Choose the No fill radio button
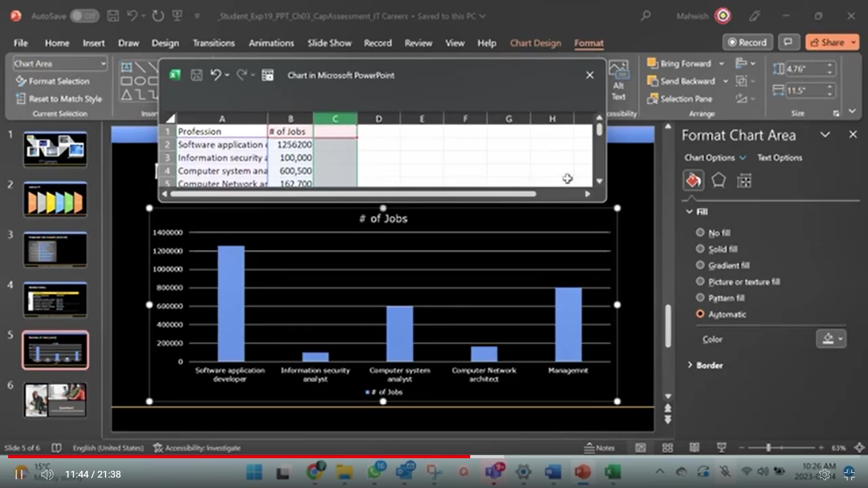This screenshot has width=868, height=488. pos(700,233)
